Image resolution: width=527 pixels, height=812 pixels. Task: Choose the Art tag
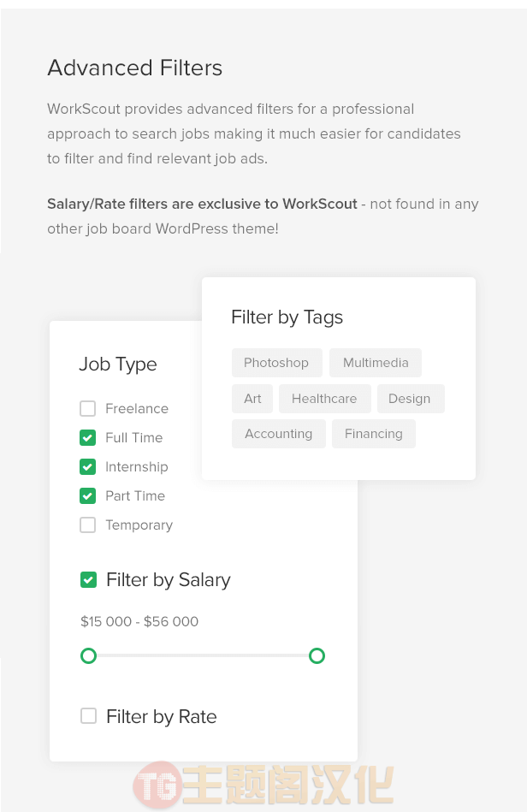pos(252,398)
